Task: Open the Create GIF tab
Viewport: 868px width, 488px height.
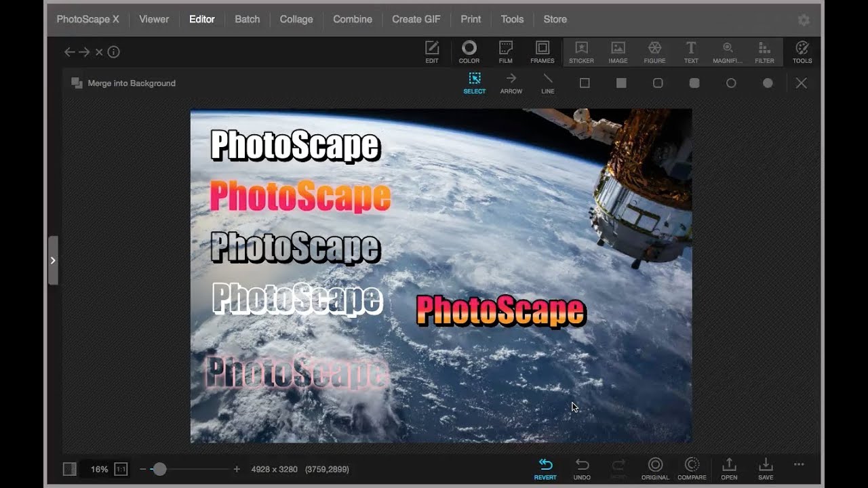Action: [416, 19]
